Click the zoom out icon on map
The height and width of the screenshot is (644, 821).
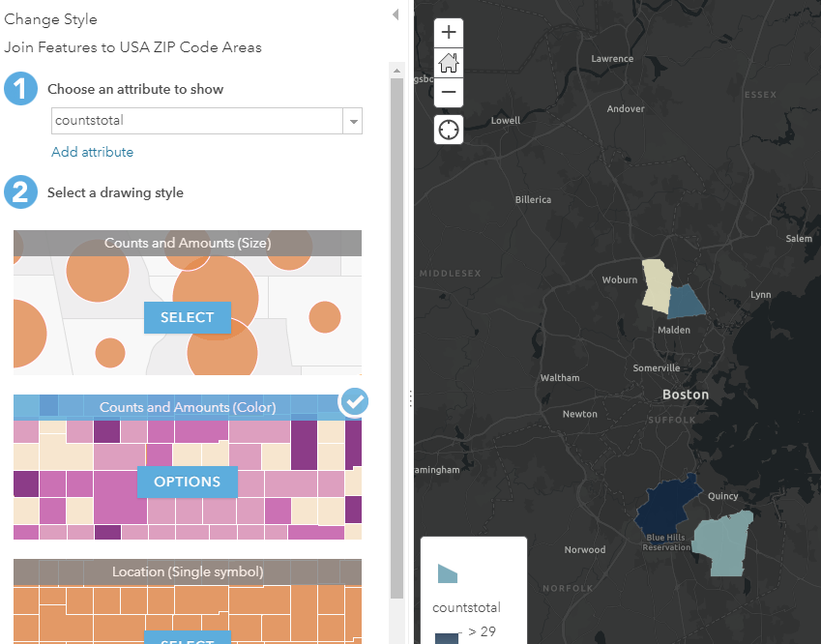point(448,94)
